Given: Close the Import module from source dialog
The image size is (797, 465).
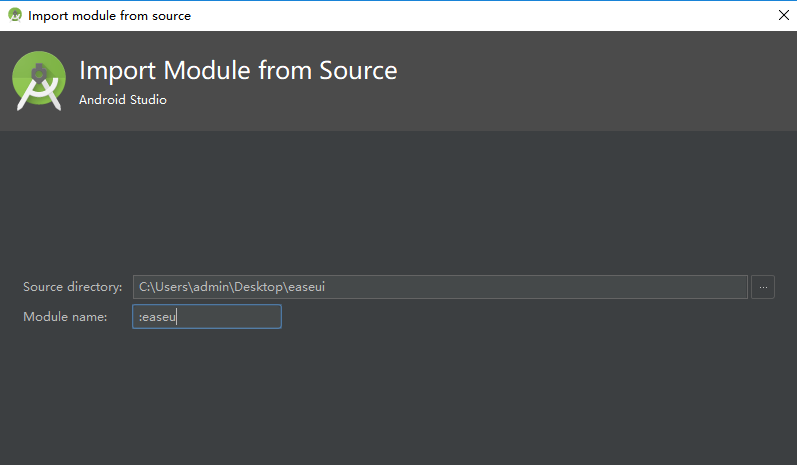Looking at the screenshot, I should click(x=784, y=15).
